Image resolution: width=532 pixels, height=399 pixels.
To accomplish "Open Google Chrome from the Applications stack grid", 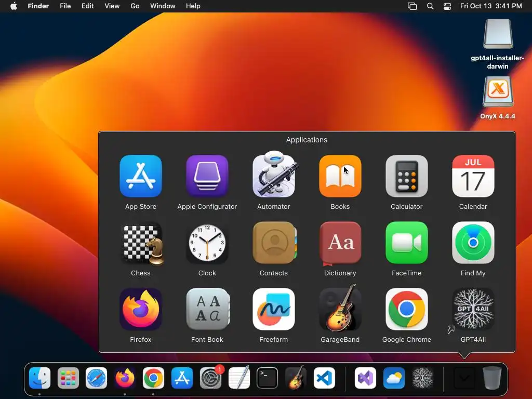I will 406,309.
